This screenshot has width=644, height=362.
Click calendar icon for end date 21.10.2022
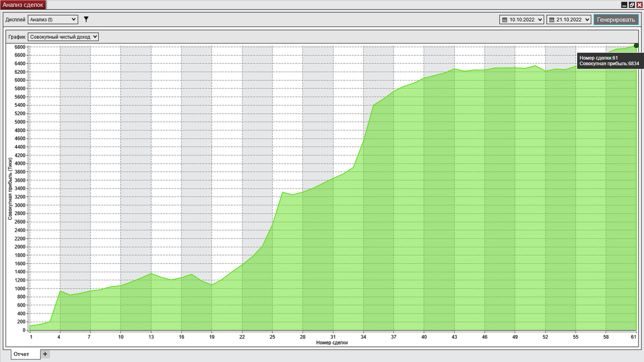[x=552, y=20]
